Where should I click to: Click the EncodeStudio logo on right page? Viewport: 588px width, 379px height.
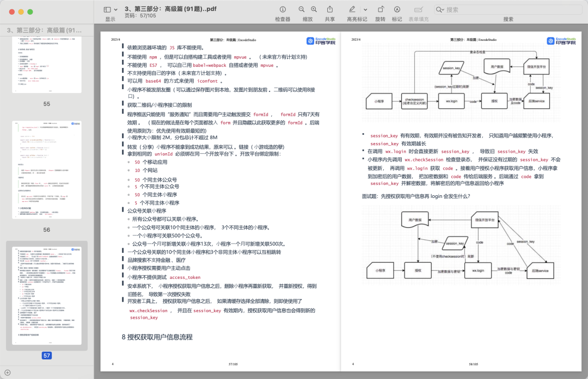pos(561,41)
